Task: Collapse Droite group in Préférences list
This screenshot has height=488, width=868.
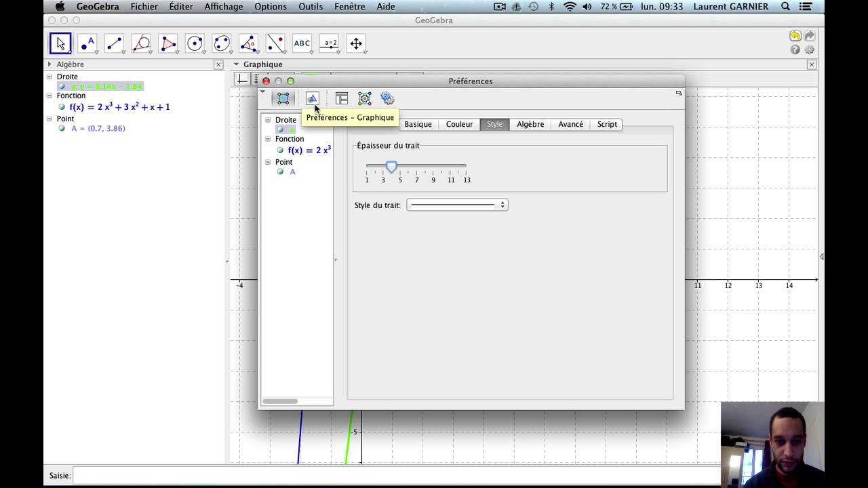Action: point(268,120)
